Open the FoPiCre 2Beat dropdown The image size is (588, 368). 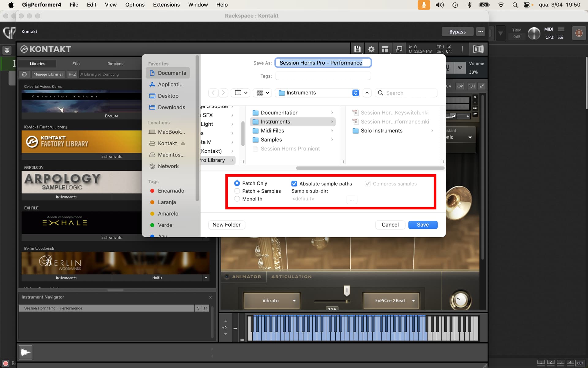(391, 301)
